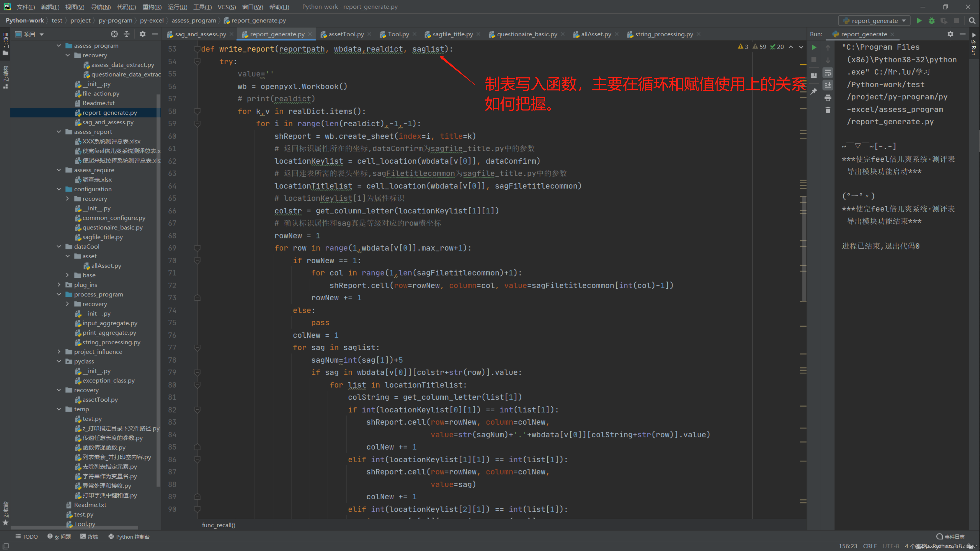Switch to sagfile_title.py editor tab
The image size is (980, 551).
click(x=452, y=34)
